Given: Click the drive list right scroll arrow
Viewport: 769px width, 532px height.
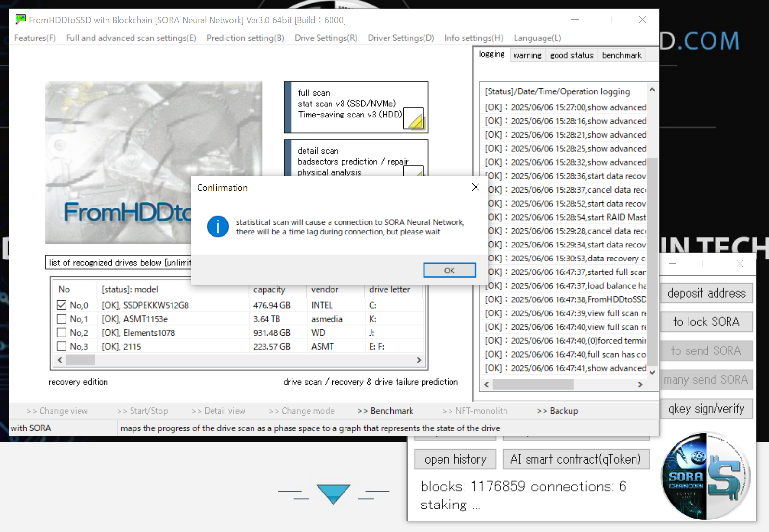Looking at the screenshot, I should [419, 360].
